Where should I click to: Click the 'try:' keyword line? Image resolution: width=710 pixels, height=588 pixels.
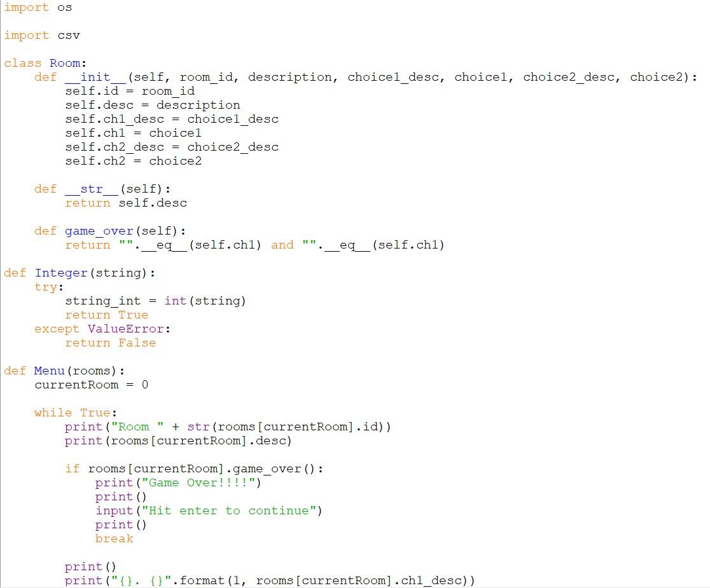pos(49,287)
